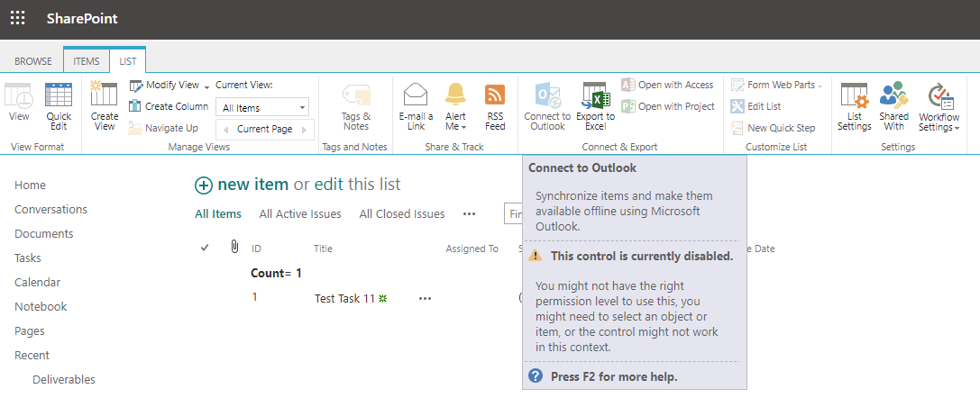The width and height of the screenshot is (980, 398).
Task: Toggle select-all checkmark in list header
Action: pos(205,248)
